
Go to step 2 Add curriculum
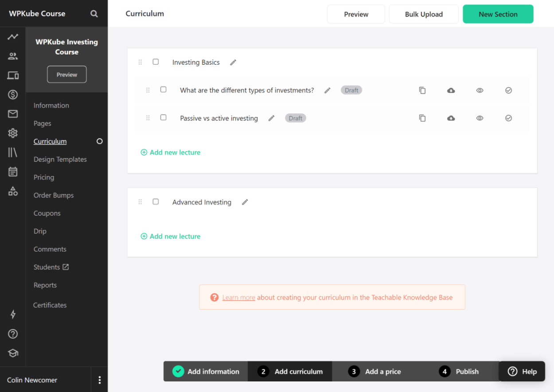click(x=290, y=372)
